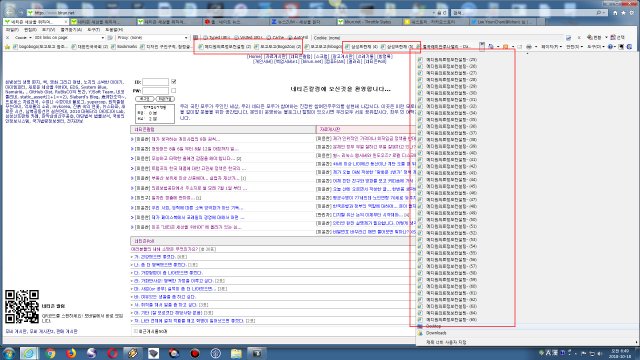This screenshot has width=640, height=360.
Task: Click the Desktop entry in favorites list
Action: pyautogui.click(x=433, y=326)
